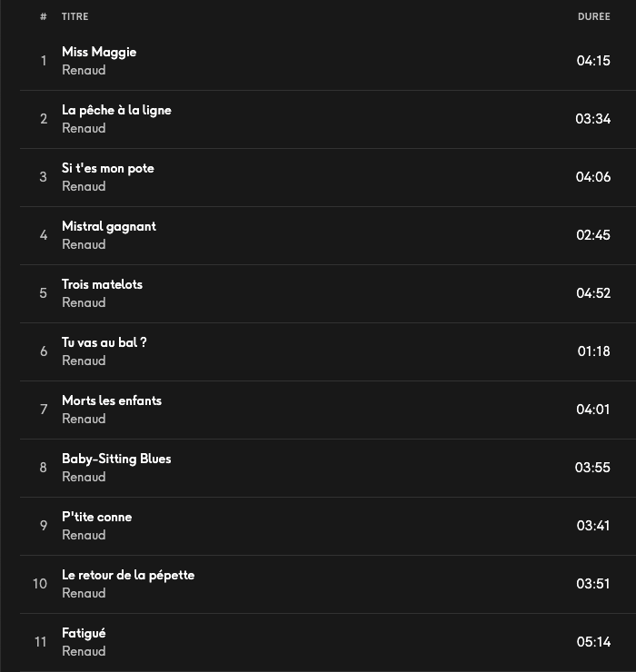Select track La pêche à la ligne

[116, 111]
